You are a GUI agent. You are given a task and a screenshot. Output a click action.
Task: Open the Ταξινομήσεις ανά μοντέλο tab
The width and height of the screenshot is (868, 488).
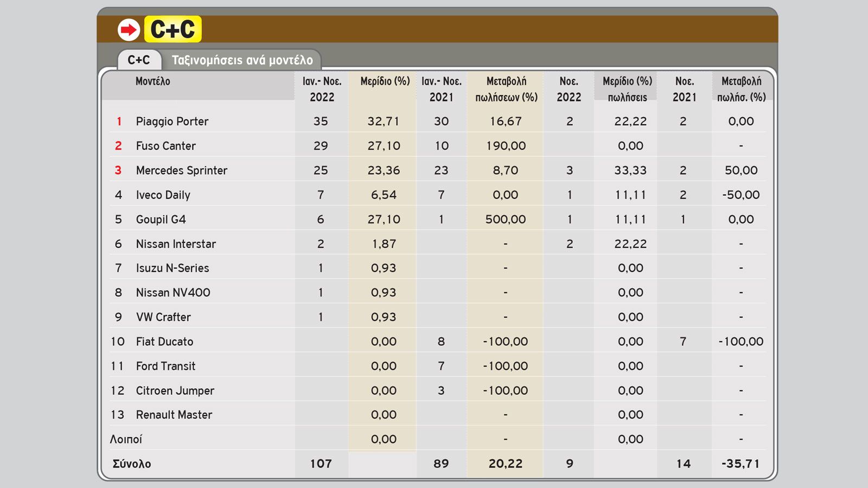[242, 60]
